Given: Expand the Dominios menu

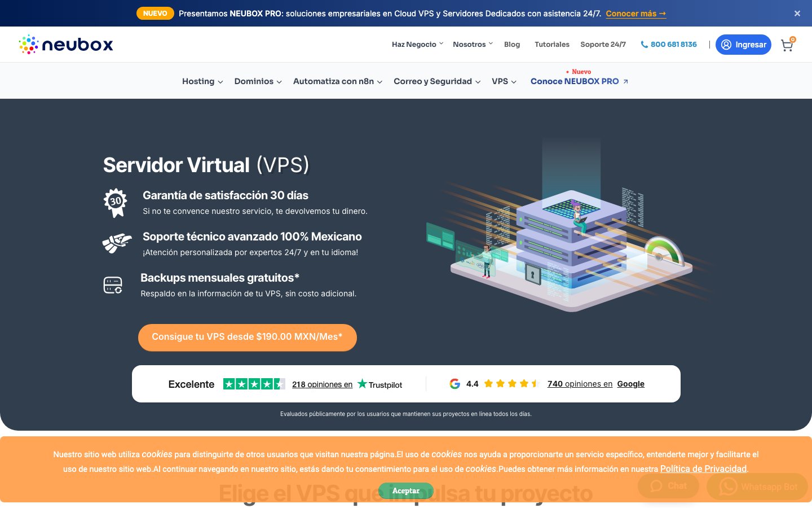Looking at the screenshot, I should (x=258, y=81).
